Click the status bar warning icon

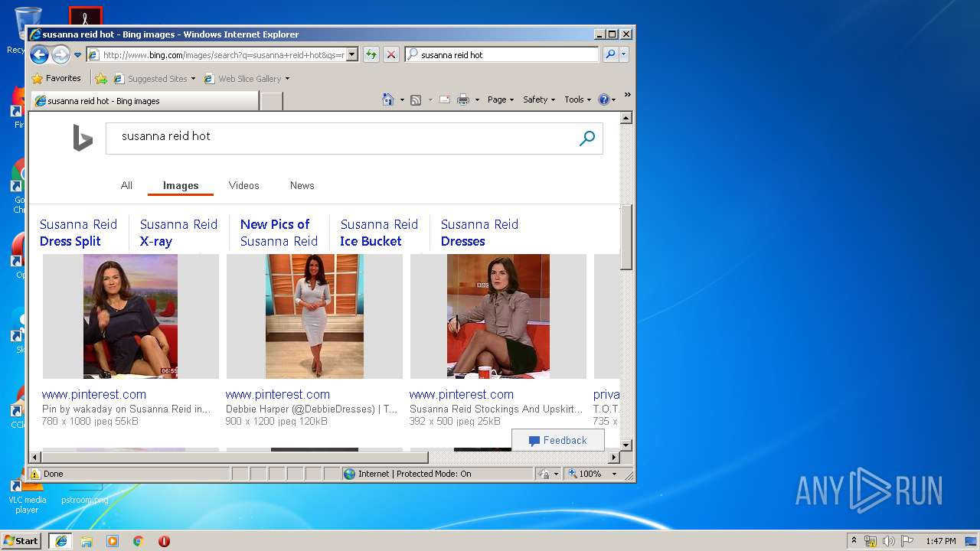35,474
